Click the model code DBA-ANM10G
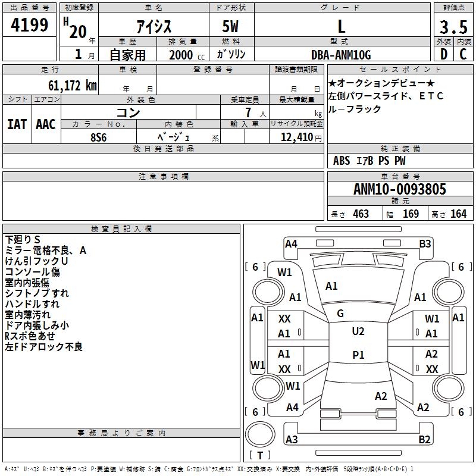Viewport: 476px width, 476px height. click(341, 55)
